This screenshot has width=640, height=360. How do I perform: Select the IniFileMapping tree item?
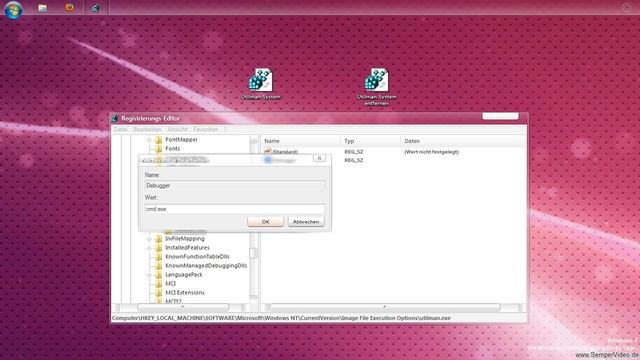click(184, 238)
